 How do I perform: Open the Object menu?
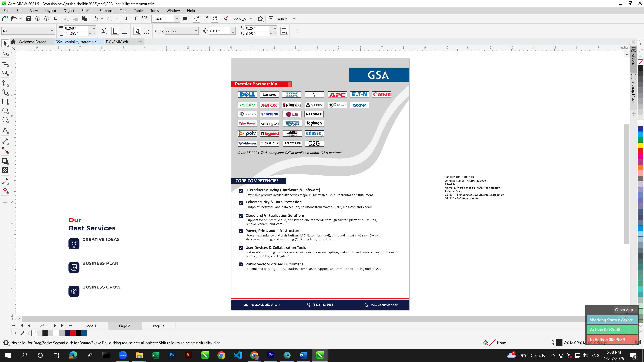pyautogui.click(x=68, y=11)
